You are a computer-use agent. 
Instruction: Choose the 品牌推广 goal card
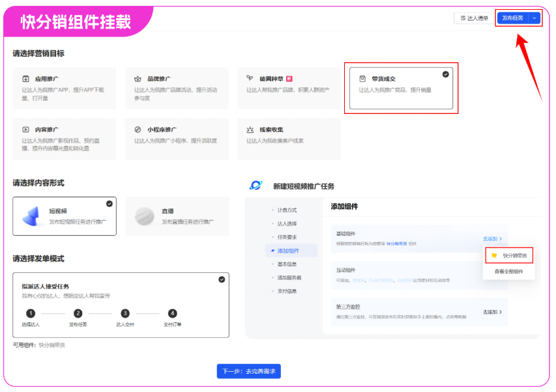pos(177,88)
